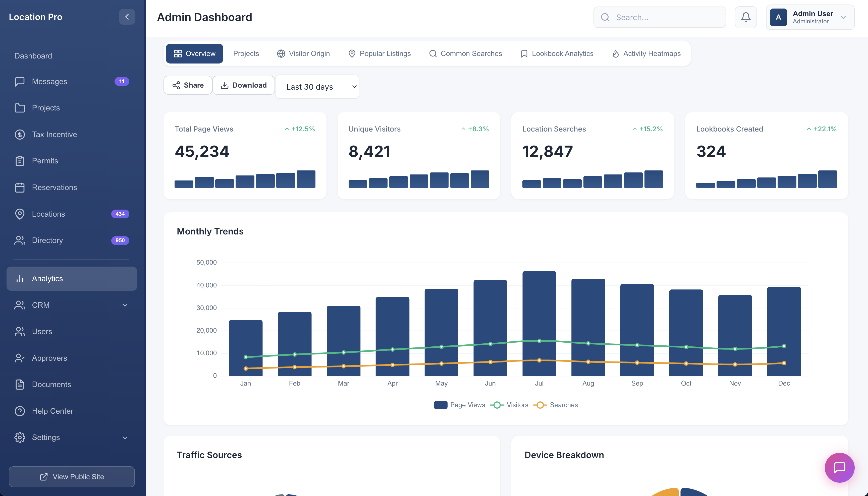Image resolution: width=868 pixels, height=496 pixels.
Task: Open the Activity Heatmaps tab
Action: 646,53
